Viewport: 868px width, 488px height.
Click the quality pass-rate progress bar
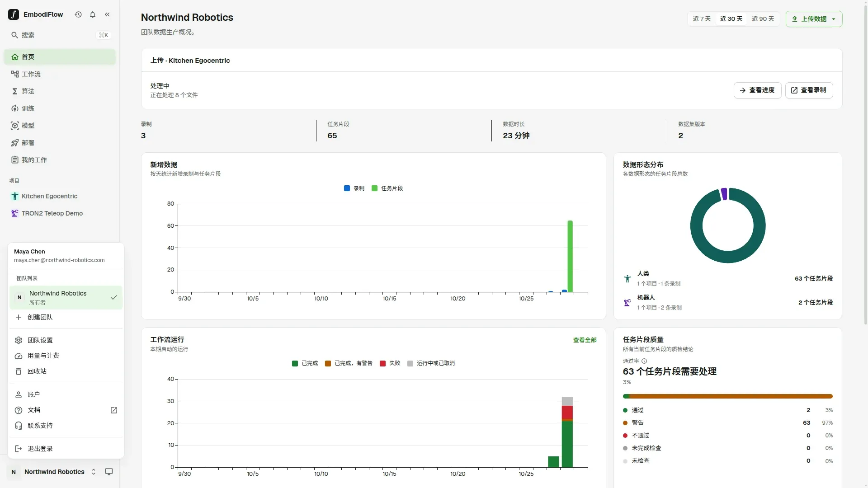coord(727,396)
